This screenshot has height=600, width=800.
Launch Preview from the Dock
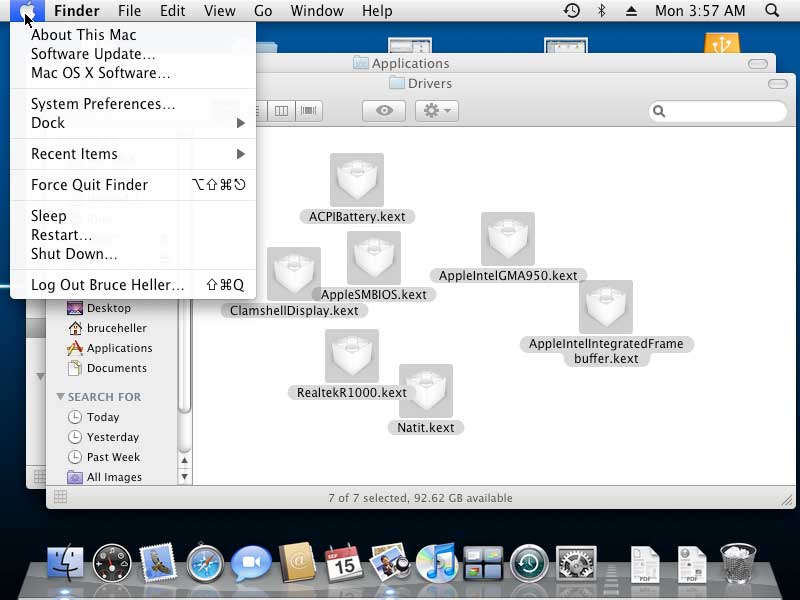389,562
